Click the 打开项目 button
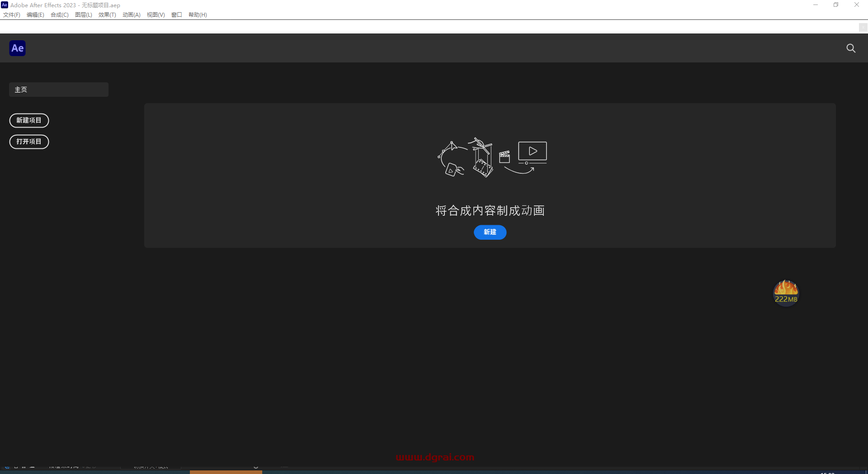868x474 pixels. click(29, 142)
